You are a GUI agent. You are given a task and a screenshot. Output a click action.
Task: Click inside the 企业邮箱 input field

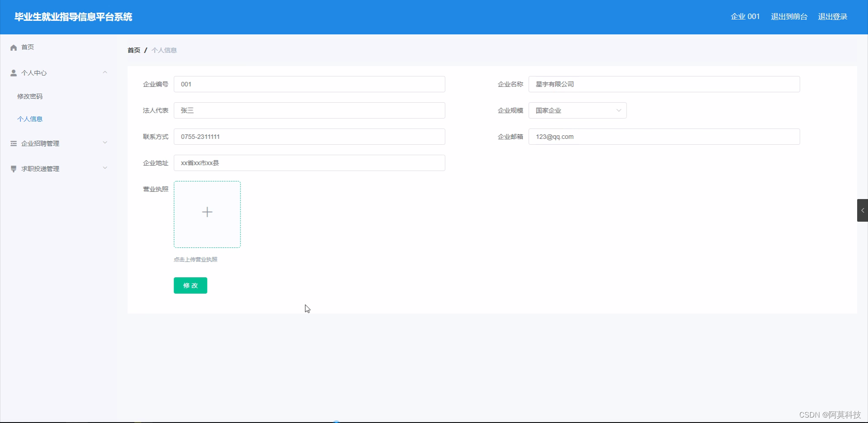pos(664,136)
